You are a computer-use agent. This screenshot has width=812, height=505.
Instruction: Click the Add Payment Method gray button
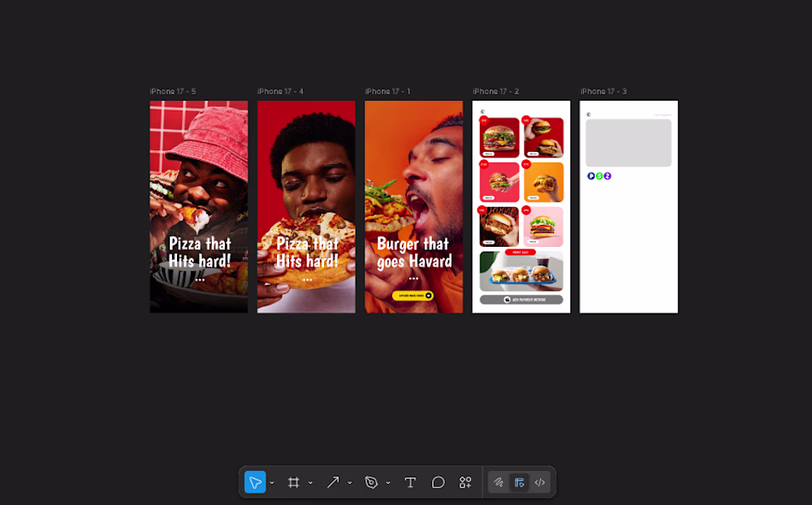pyautogui.click(x=521, y=300)
